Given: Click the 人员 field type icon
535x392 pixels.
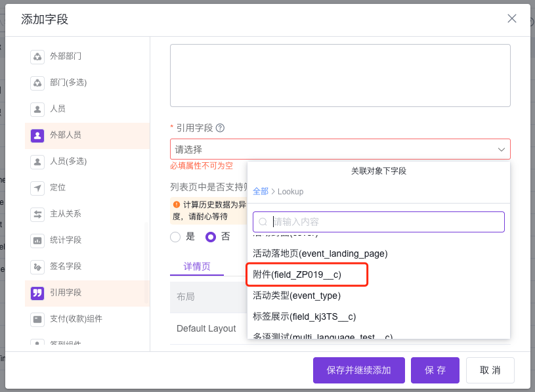Looking at the screenshot, I should (37, 109).
